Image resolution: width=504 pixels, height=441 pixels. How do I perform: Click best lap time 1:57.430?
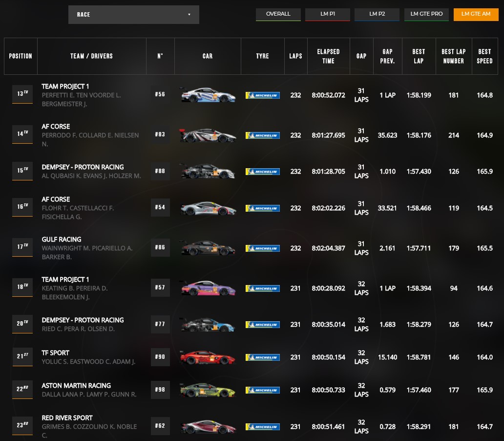(x=419, y=172)
